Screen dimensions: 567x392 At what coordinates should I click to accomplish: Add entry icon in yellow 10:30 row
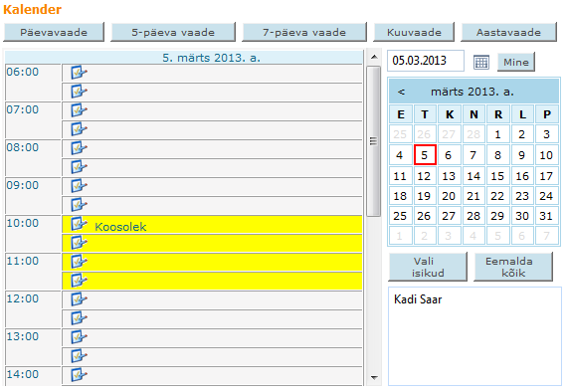pos(79,243)
